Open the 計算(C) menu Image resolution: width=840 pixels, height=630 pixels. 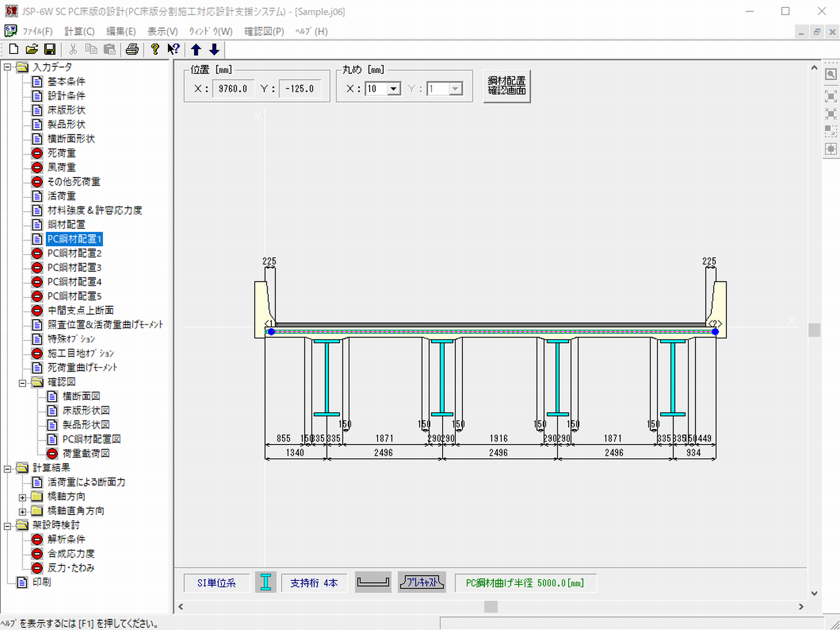[79, 31]
